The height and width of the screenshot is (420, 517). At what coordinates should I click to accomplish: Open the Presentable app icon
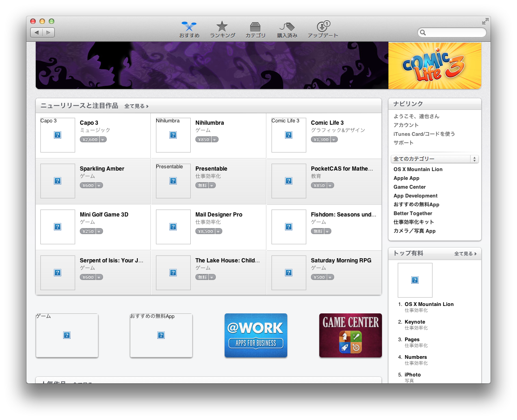173,181
